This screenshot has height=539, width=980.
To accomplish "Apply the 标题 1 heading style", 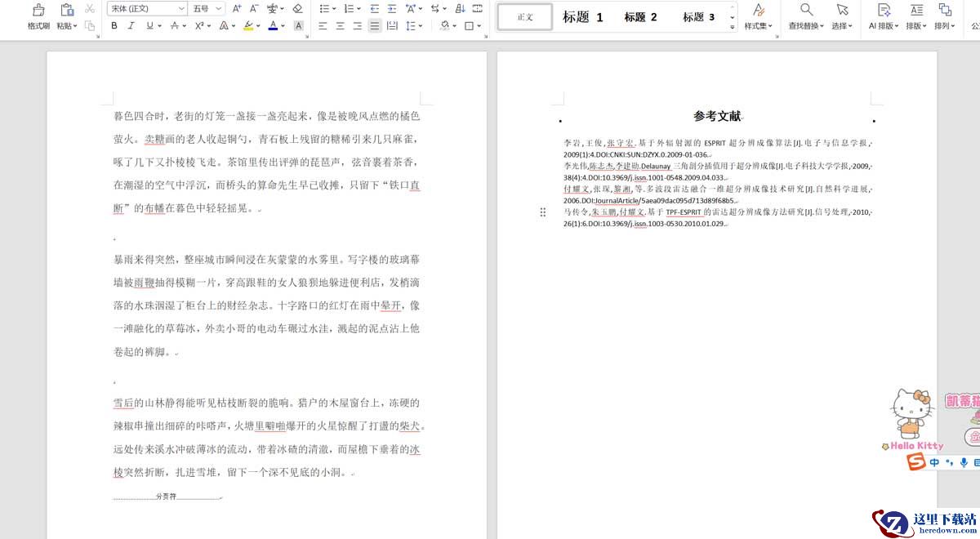I will [x=582, y=16].
